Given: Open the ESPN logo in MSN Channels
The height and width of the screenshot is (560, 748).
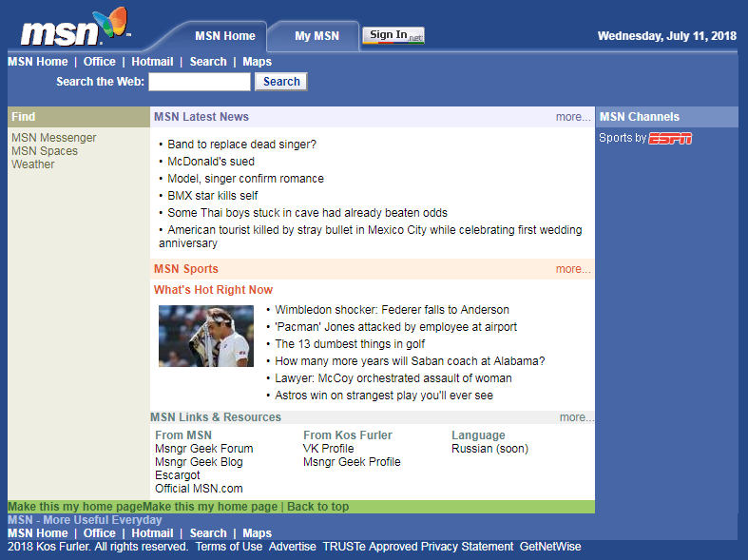Looking at the screenshot, I should pos(670,138).
